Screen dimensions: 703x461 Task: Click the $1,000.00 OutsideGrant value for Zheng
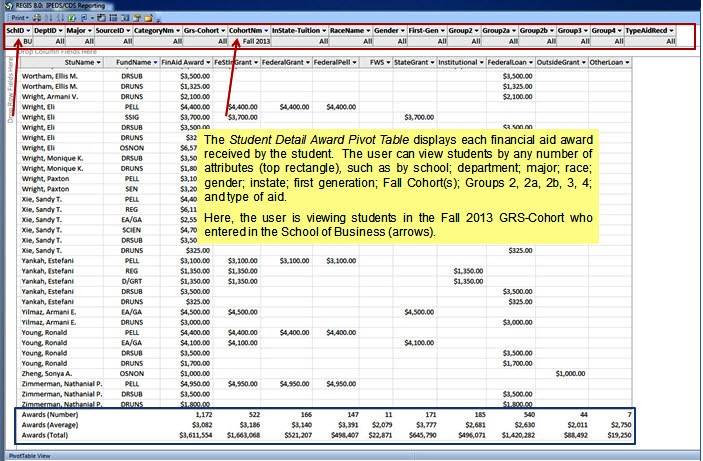click(570, 374)
